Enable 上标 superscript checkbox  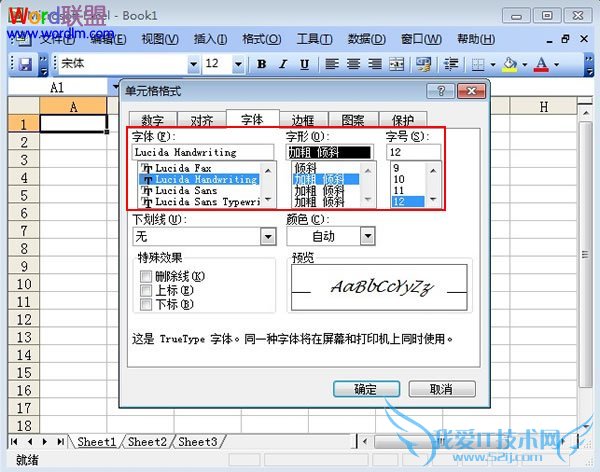point(146,290)
